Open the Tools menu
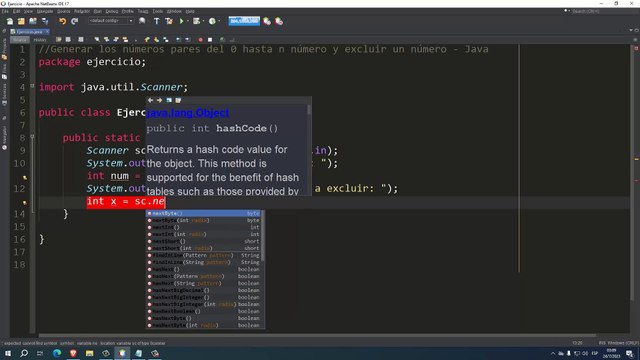This screenshot has height=360, width=640. 157,11
